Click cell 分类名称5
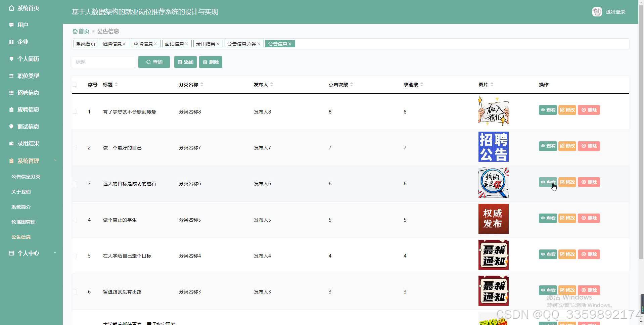Image resolution: width=644 pixels, height=325 pixels. click(x=190, y=220)
